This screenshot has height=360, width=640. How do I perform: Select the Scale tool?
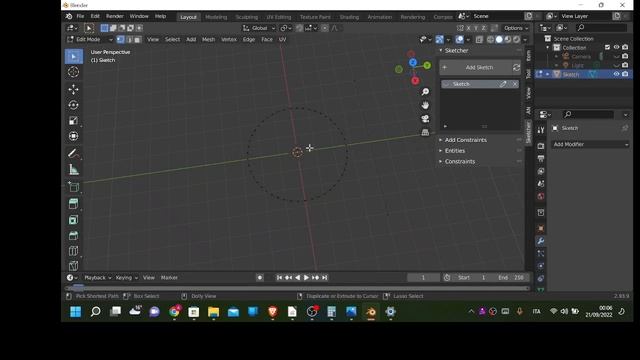73,120
